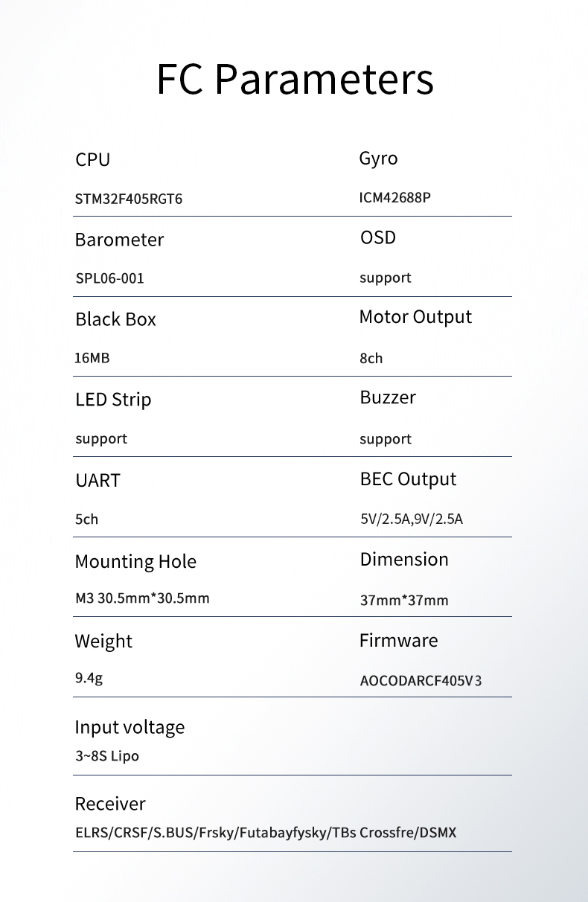Click the FC Parameters heading
The image size is (588, 902).
(x=295, y=79)
